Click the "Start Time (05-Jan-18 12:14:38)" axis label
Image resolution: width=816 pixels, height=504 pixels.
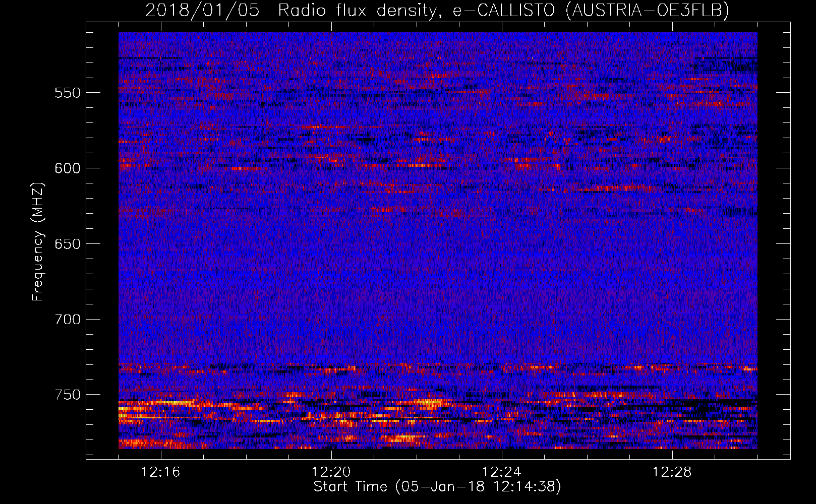coord(437,487)
